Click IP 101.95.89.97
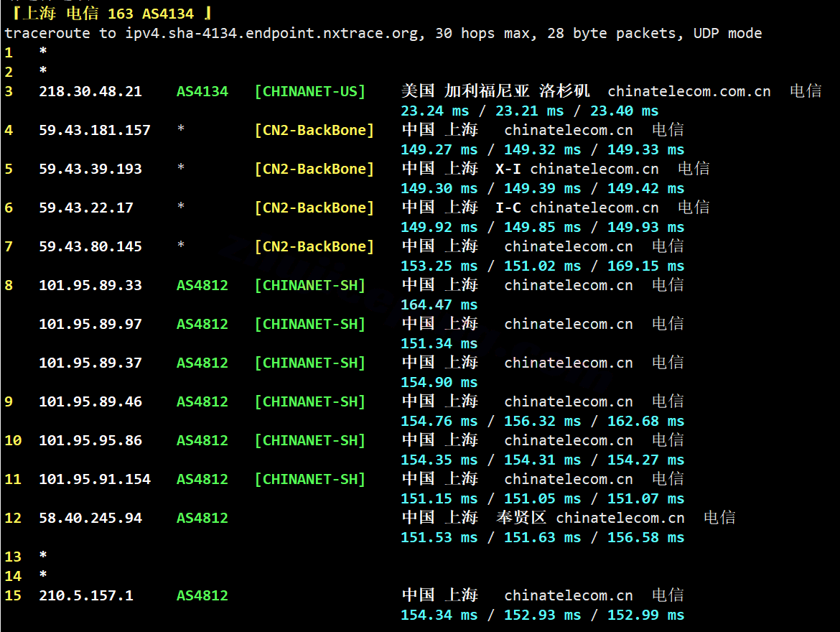The image size is (840, 632). (90, 324)
